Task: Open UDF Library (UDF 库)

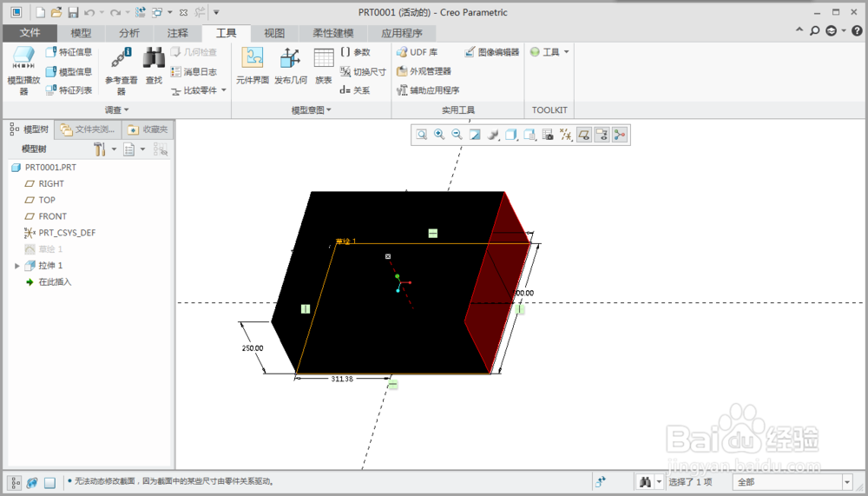Action: pos(417,52)
